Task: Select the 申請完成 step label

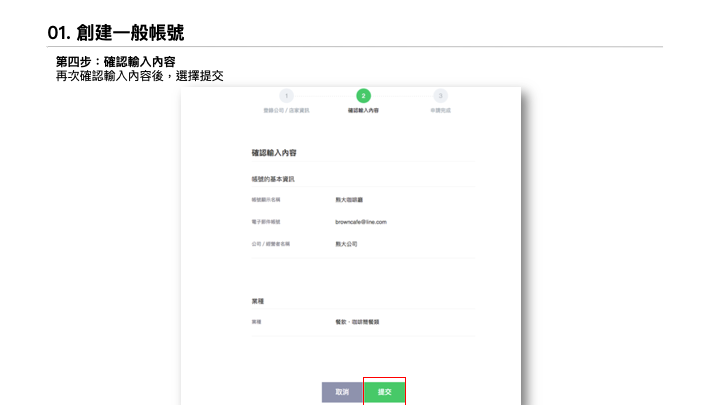Action: click(440, 110)
